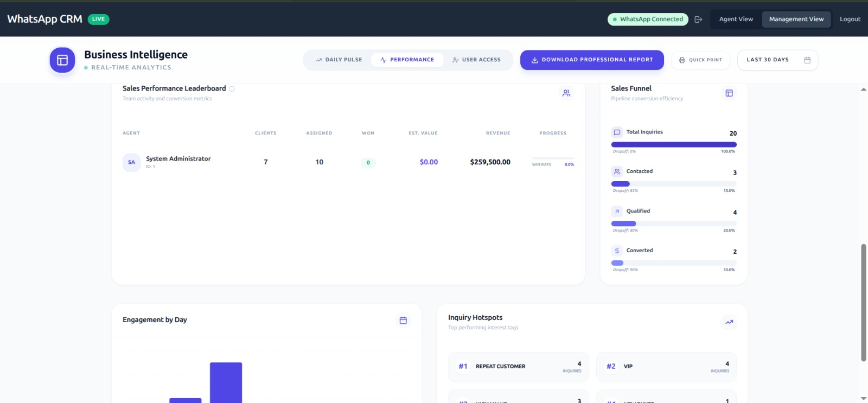Click the Qualified funnel progress bar
This screenshot has width=868, height=403.
[x=674, y=223]
